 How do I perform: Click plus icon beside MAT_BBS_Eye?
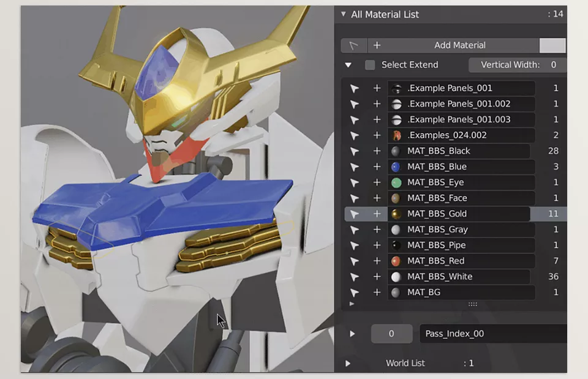tap(377, 182)
